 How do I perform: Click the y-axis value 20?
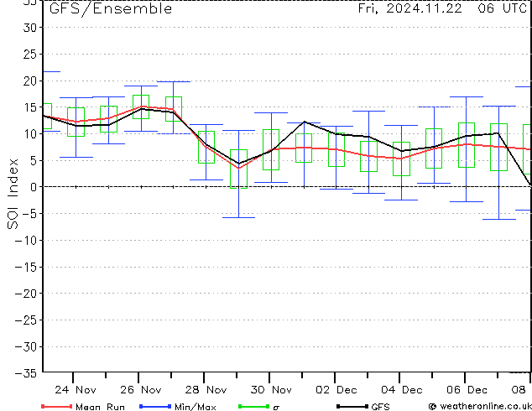click(30, 81)
